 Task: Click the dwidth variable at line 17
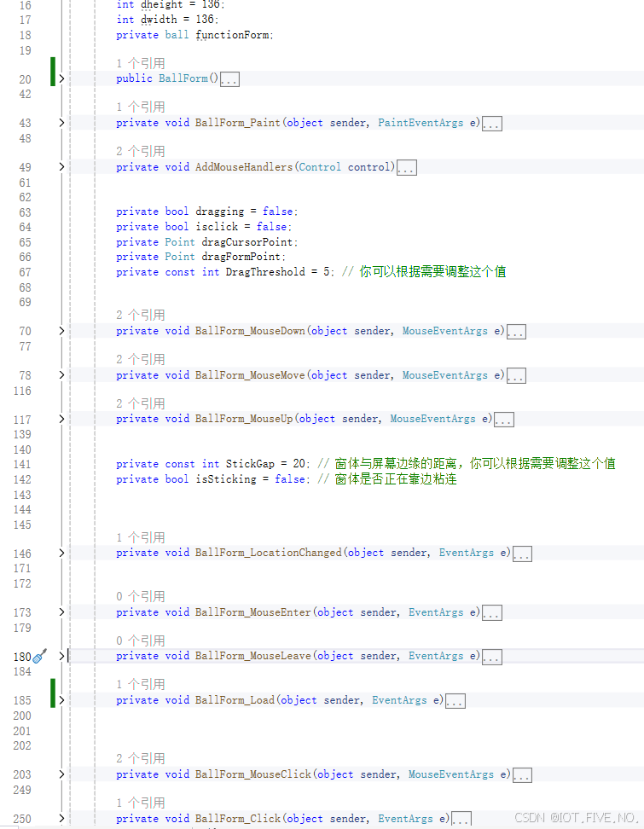[x=159, y=20]
